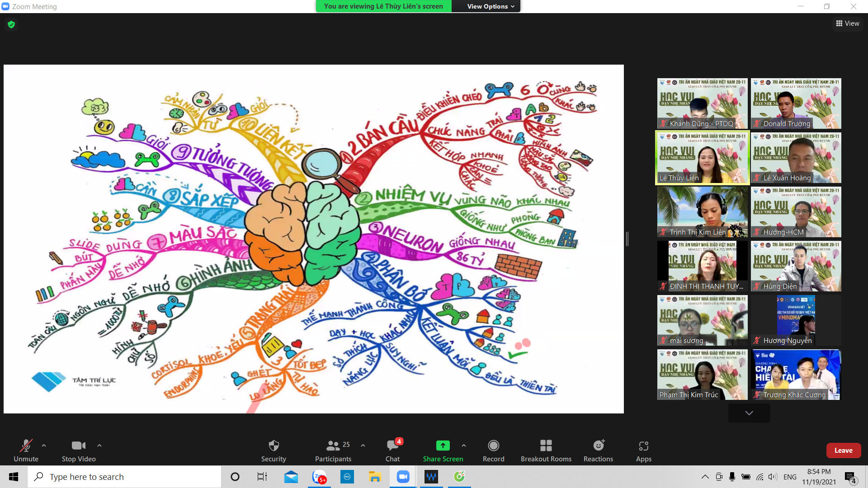Select Lê Thùy Liên video thumbnail

click(x=702, y=158)
